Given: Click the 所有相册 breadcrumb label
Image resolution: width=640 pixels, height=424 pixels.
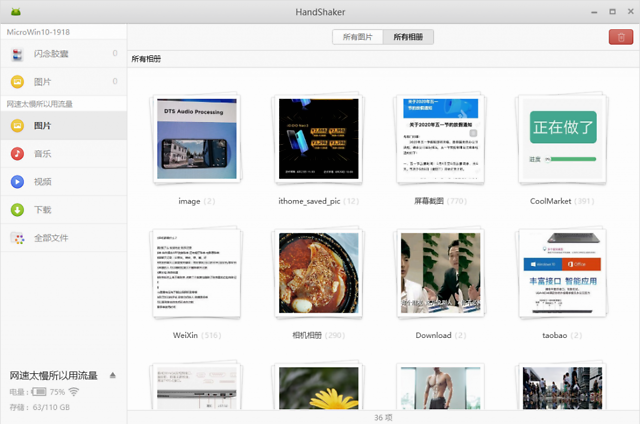Looking at the screenshot, I should click(146, 59).
